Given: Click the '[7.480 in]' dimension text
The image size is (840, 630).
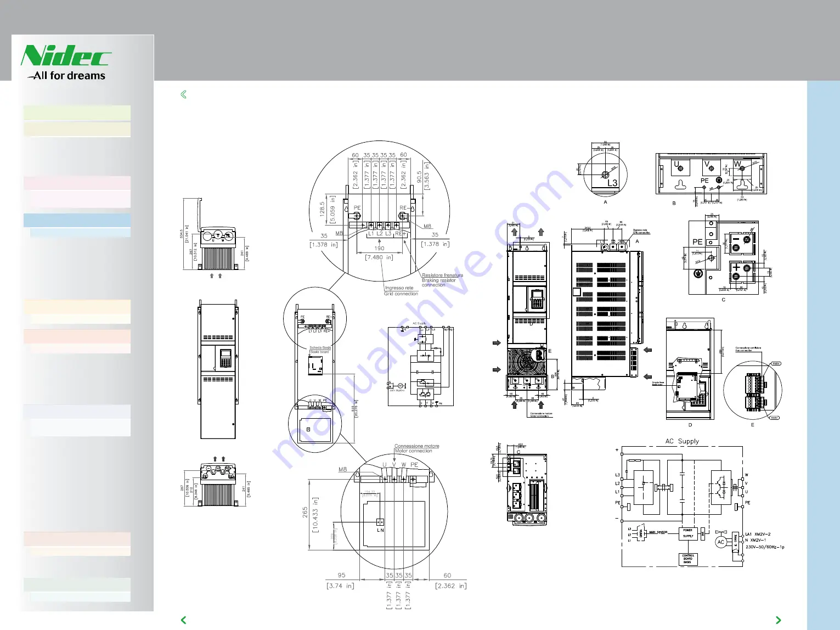Looking at the screenshot, I should tap(379, 257).
